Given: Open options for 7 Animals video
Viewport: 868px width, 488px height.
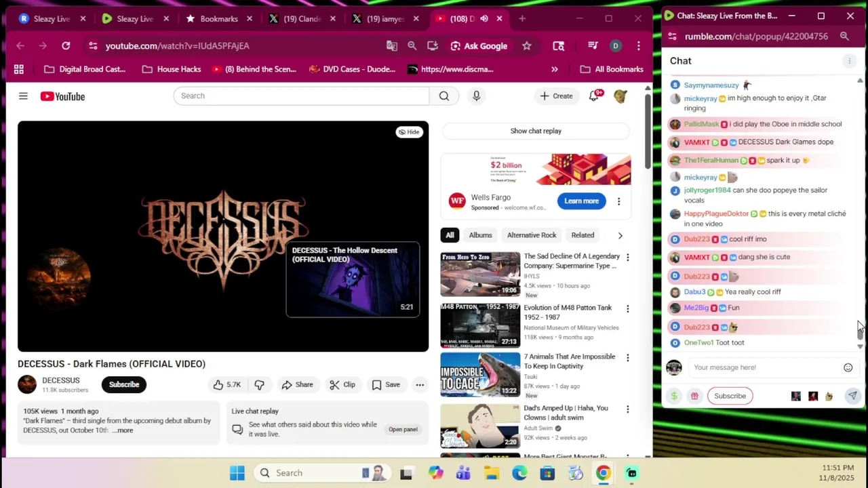Looking at the screenshot, I should pos(627,358).
